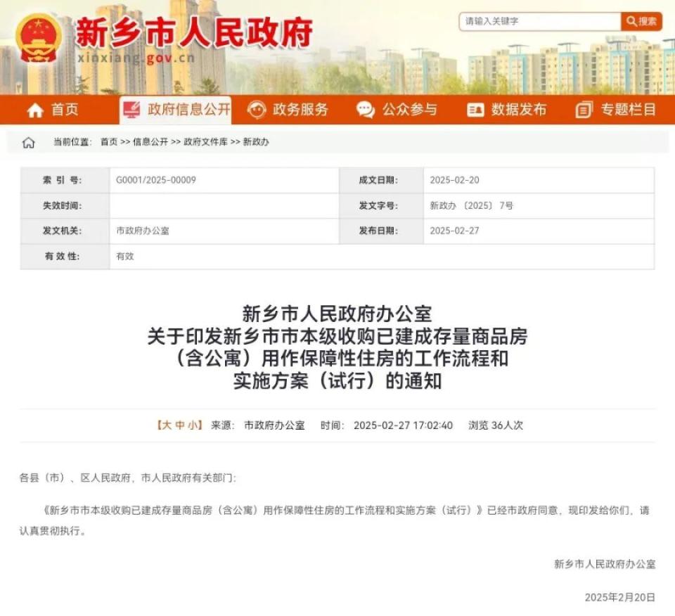
Task: Open the 首页 navigation tab
Action: click(x=53, y=110)
